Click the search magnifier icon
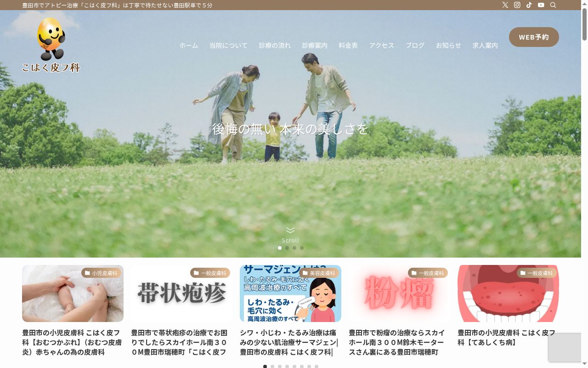 pos(553,5)
